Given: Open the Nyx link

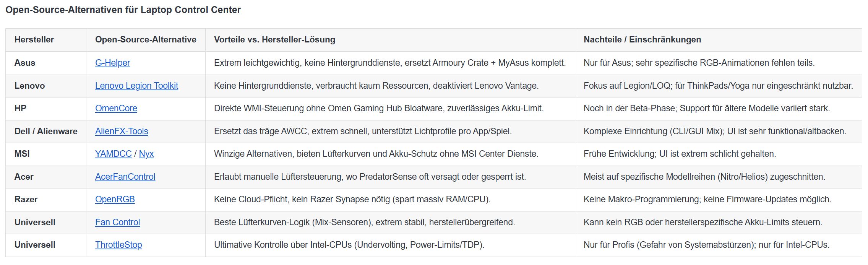Looking at the screenshot, I should 146,154.
